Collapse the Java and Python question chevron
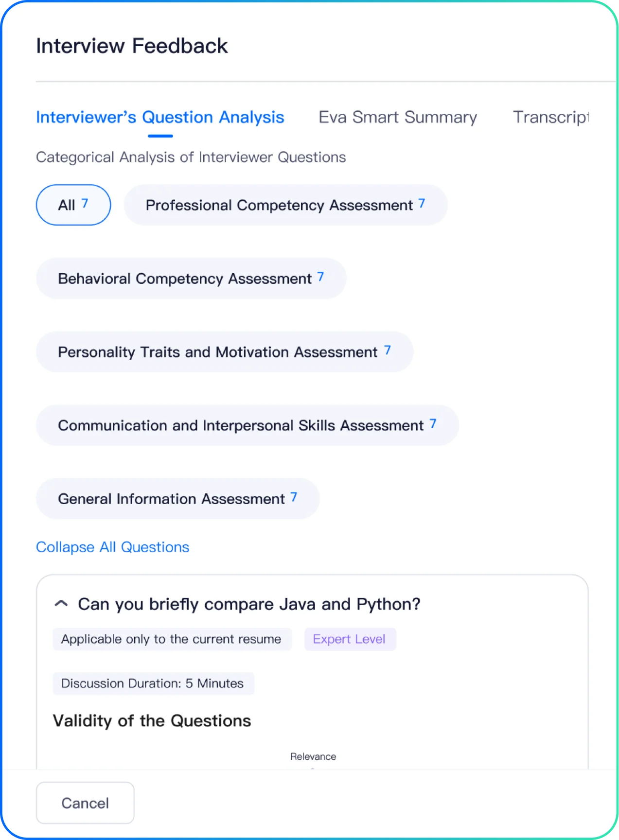 (61, 604)
